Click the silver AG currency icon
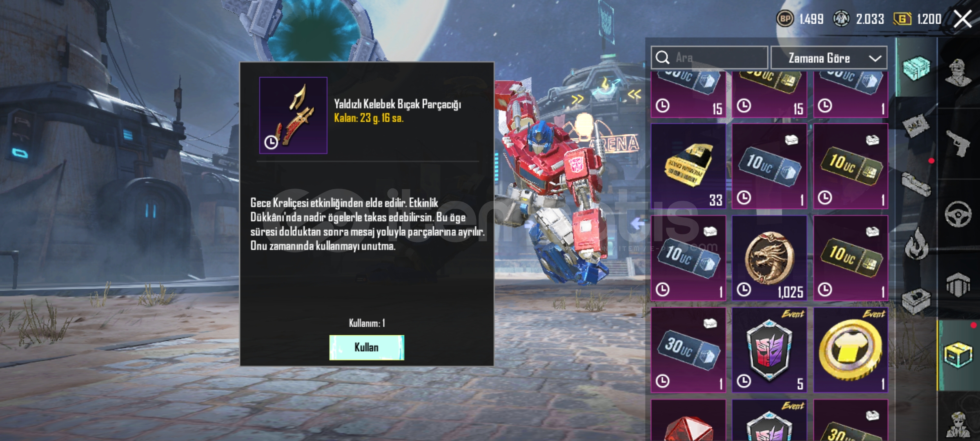The width and height of the screenshot is (980, 441). 841,19
